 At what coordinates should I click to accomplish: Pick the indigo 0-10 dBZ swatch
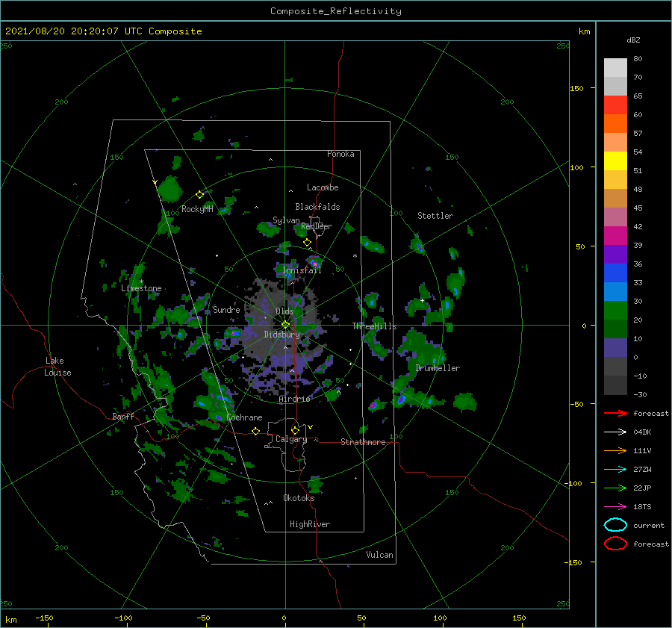615,348
